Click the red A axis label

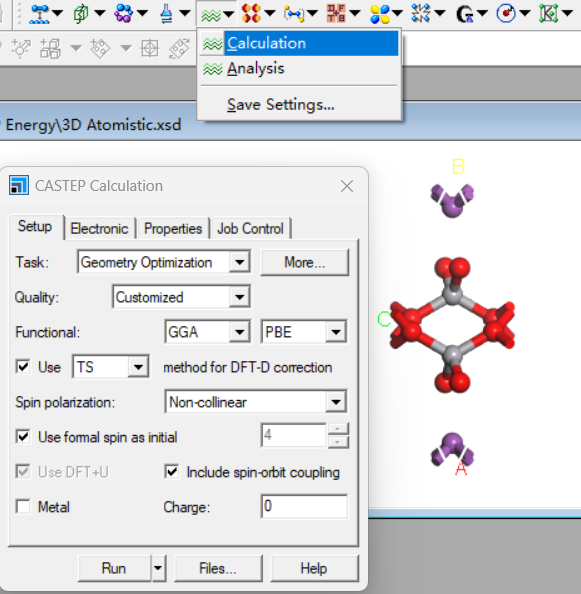click(x=461, y=468)
